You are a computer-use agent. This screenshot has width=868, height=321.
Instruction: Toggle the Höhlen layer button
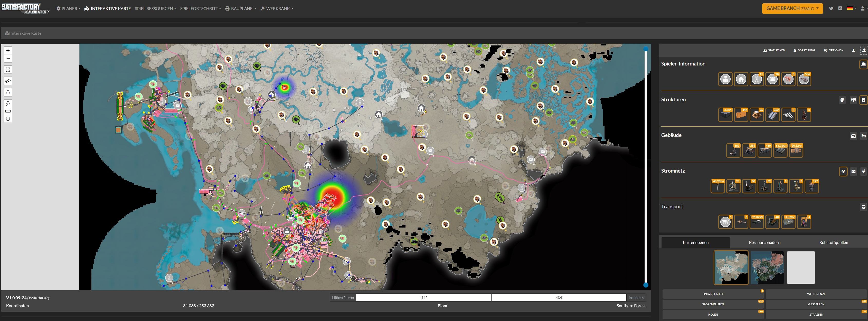tap(713, 315)
